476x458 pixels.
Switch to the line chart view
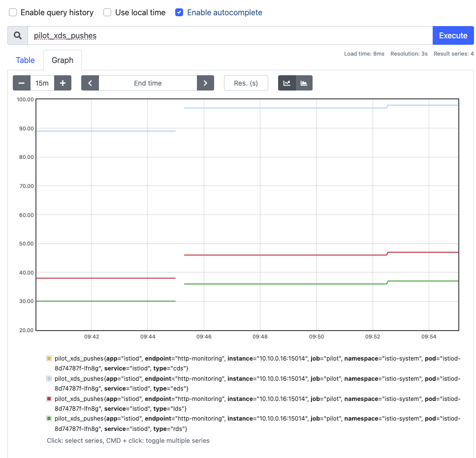(287, 83)
